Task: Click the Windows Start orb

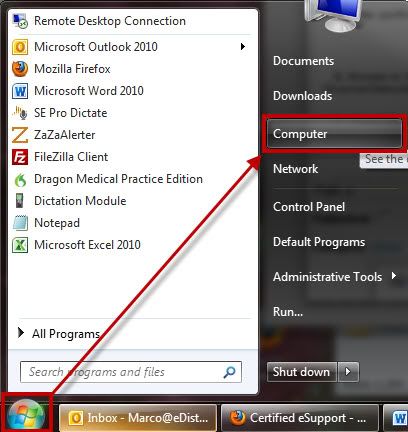Action: 26,414
